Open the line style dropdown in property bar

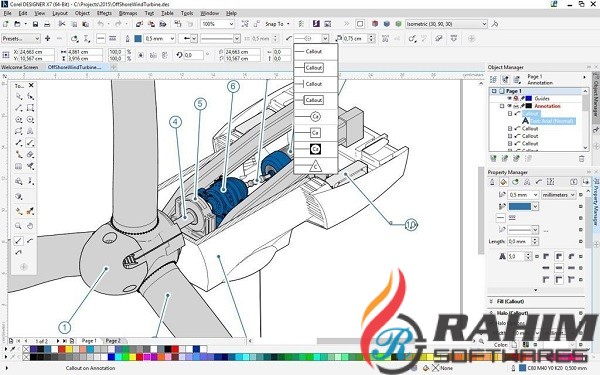tap(220, 38)
